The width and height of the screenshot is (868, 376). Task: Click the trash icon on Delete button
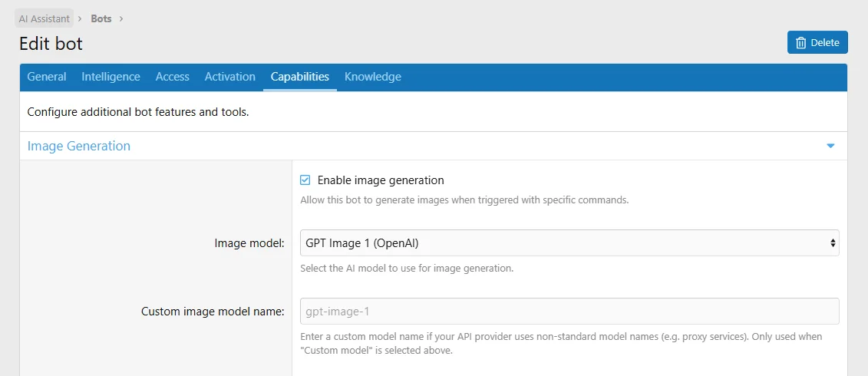coord(800,43)
